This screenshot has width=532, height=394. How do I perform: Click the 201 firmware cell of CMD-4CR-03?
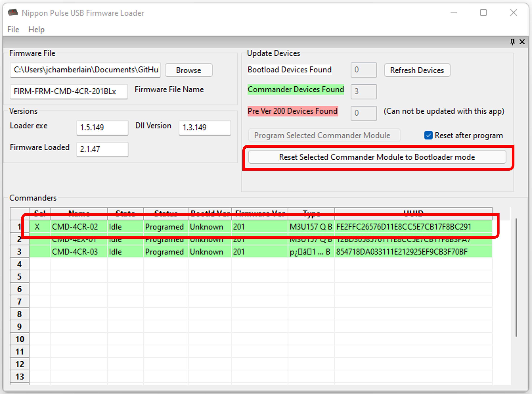(260, 252)
